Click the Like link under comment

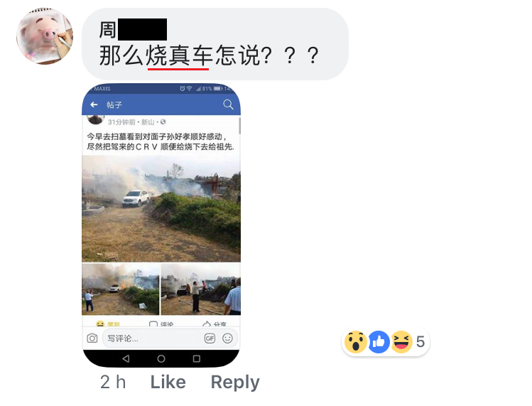[168, 382]
